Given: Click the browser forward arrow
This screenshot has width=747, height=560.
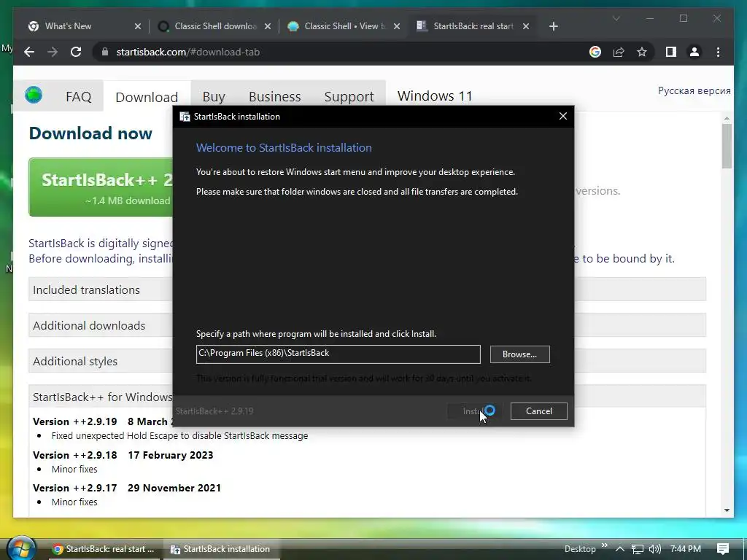Looking at the screenshot, I should coord(53,52).
